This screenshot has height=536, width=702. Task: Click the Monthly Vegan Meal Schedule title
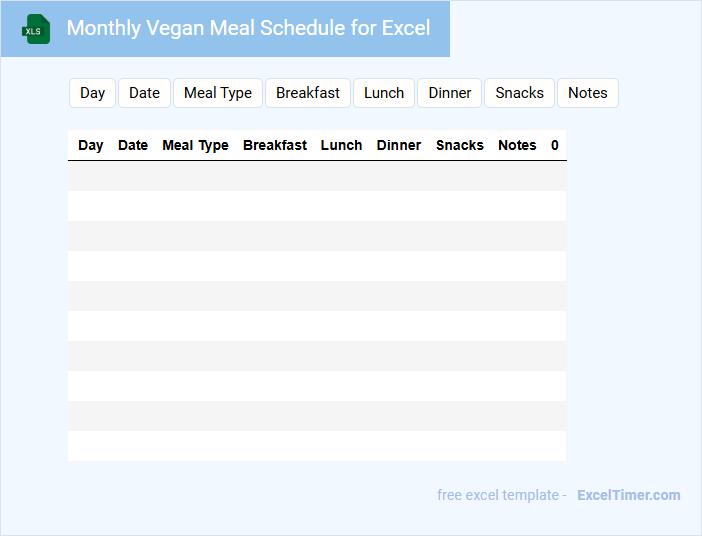point(248,28)
